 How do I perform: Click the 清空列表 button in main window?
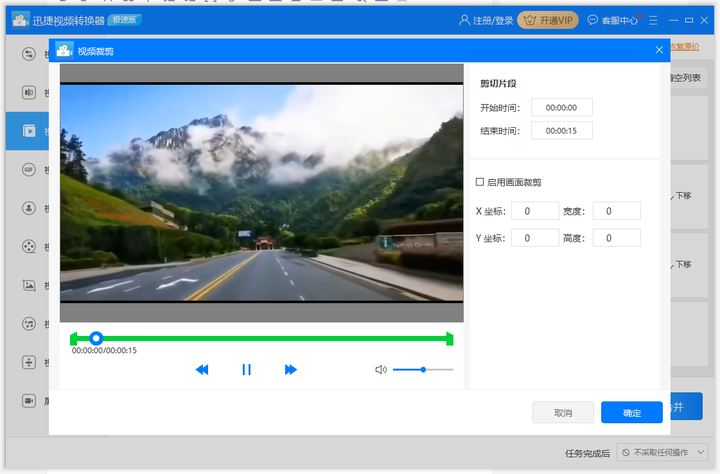tap(686, 78)
